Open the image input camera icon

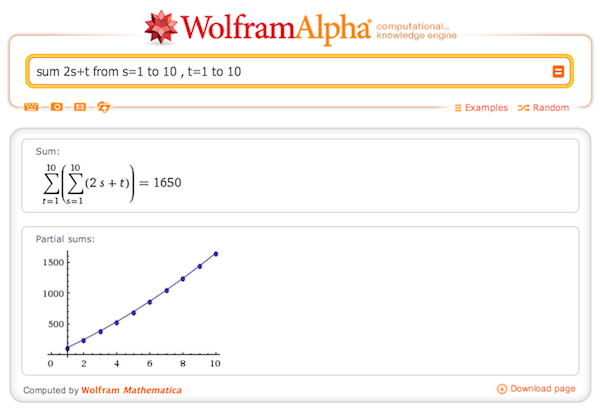pyautogui.click(x=57, y=107)
